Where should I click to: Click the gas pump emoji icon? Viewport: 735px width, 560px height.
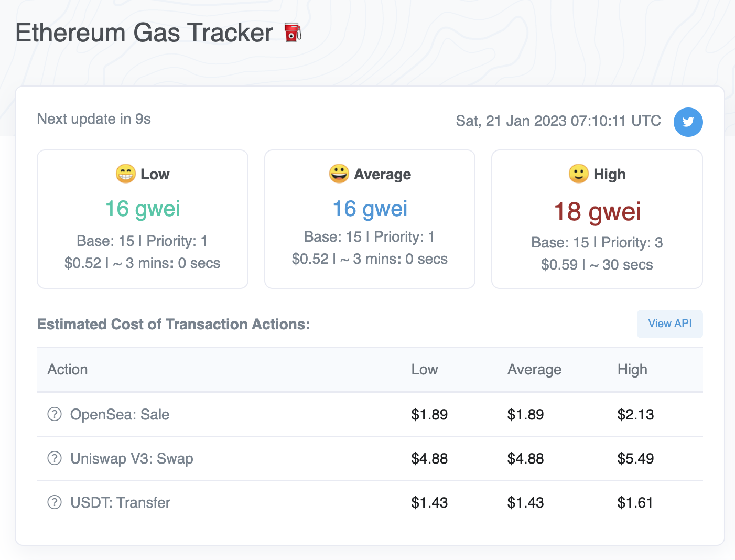point(293,33)
